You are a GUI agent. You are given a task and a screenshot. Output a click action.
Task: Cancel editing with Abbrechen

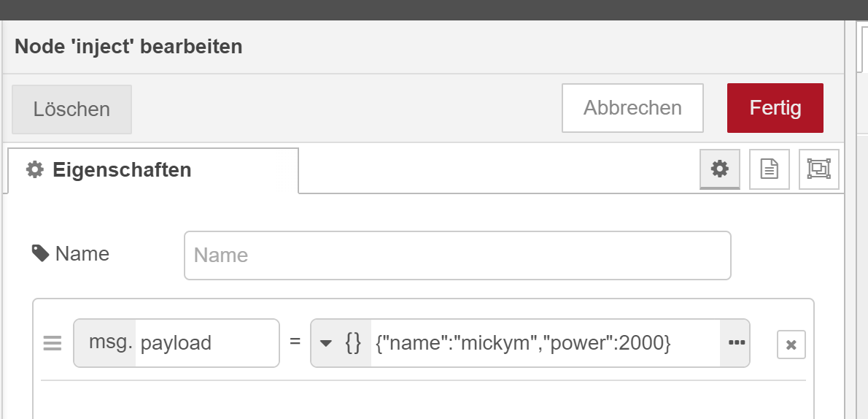pos(632,108)
